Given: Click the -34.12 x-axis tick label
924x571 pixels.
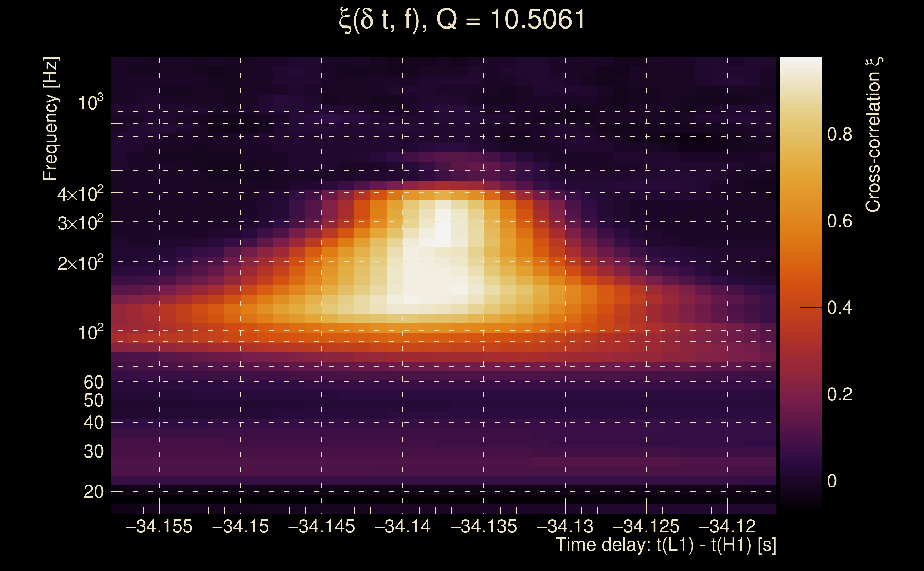Looking at the screenshot, I should tap(727, 527).
